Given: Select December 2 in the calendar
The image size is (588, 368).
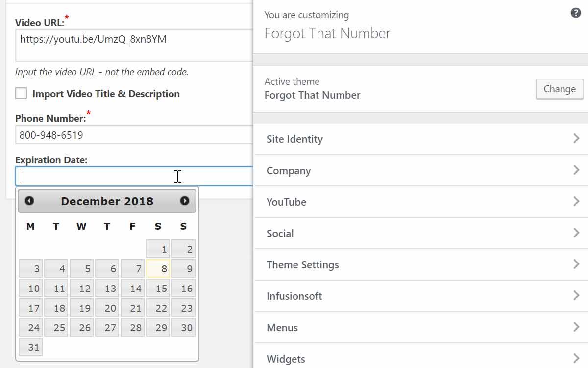Looking at the screenshot, I should 184,249.
